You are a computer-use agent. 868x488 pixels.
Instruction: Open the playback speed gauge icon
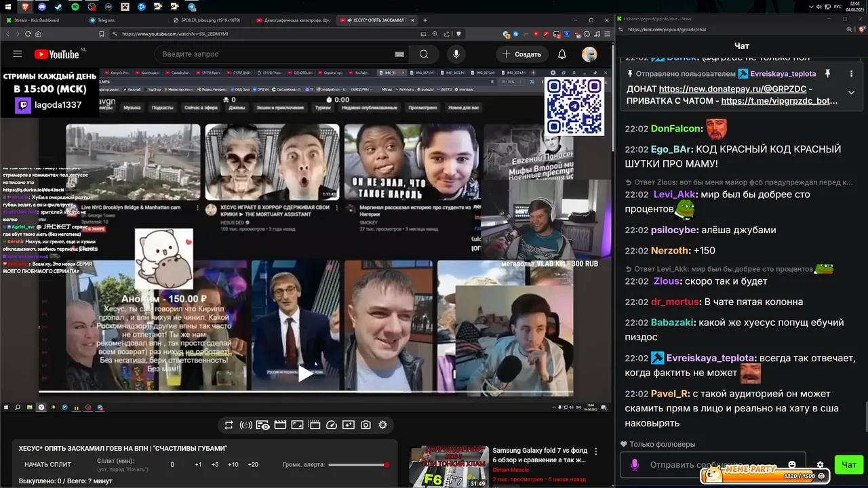click(332, 425)
